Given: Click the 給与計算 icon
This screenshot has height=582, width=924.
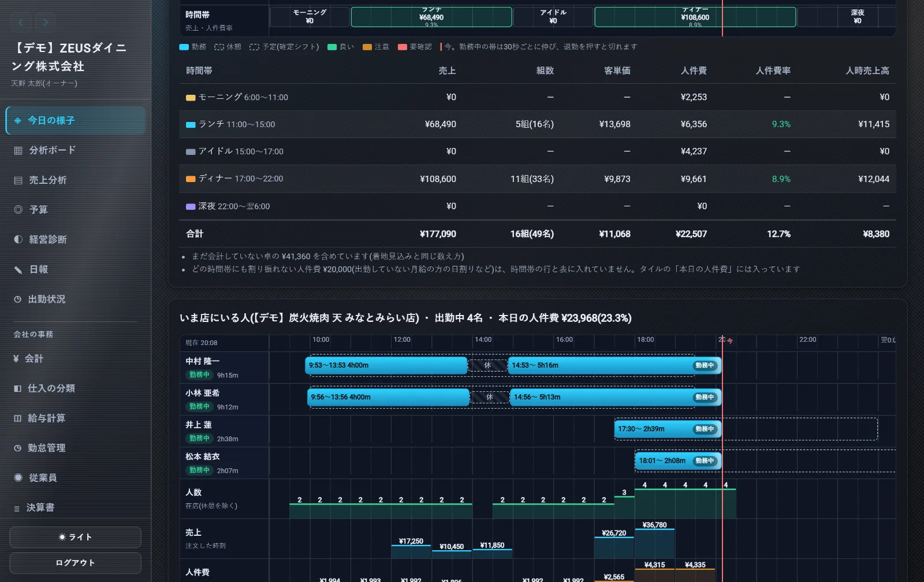Looking at the screenshot, I should [x=17, y=418].
